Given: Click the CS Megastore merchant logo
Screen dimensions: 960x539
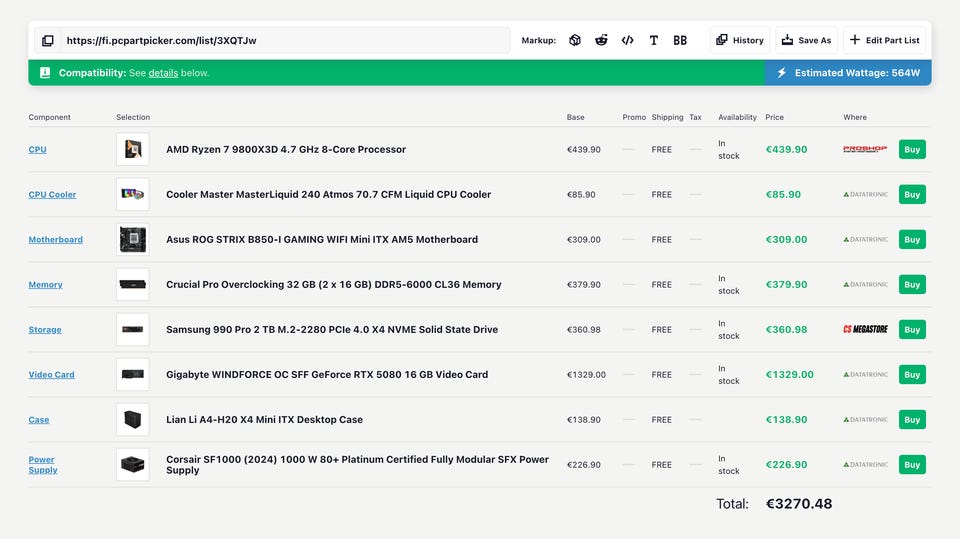Looking at the screenshot, I should (x=865, y=330).
